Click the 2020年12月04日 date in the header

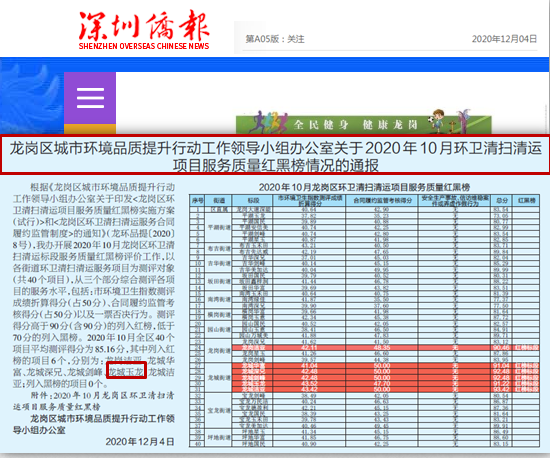tap(504, 39)
